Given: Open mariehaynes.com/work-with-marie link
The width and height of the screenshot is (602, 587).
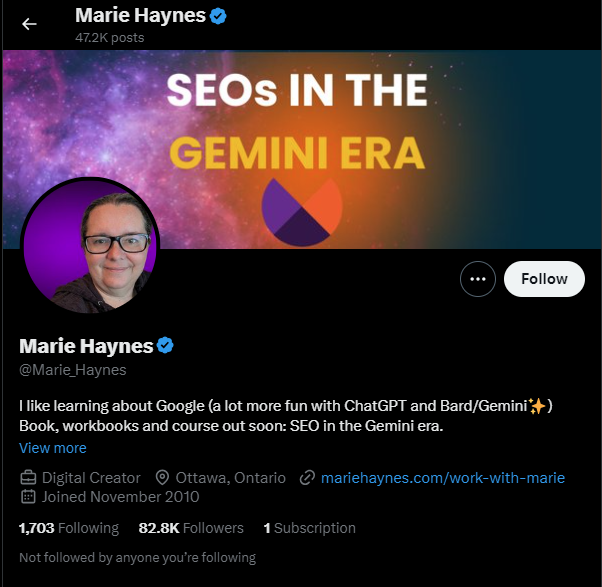Looking at the screenshot, I should point(442,478).
